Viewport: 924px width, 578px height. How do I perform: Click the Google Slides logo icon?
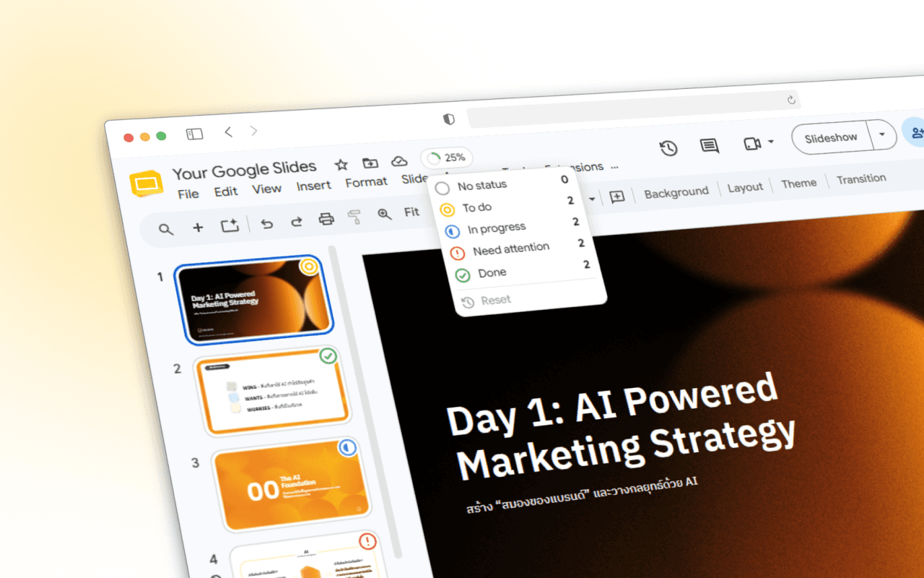(146, 183)
